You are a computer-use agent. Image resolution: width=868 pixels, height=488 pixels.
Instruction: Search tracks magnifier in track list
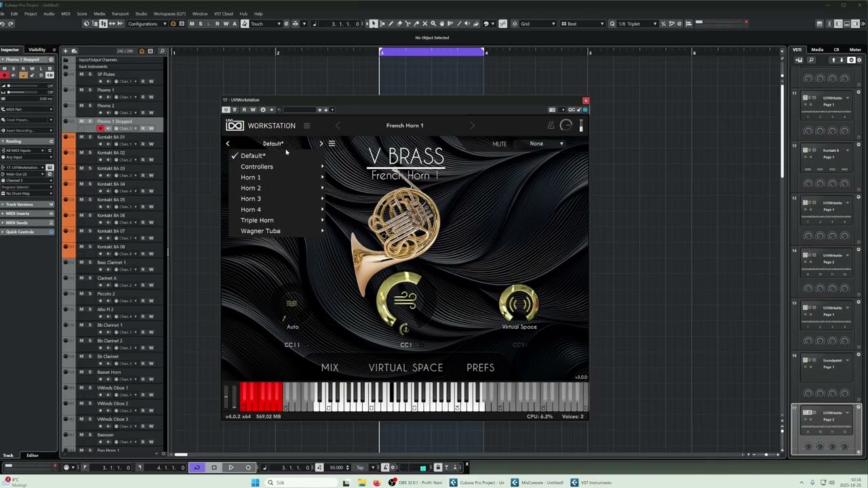pos(162,51)
